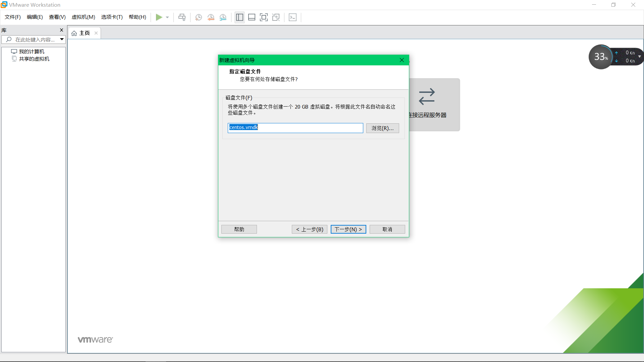This screenshot has height=362, width=644.
Task: Click the magnifier icon in library search
Action: 9,40
